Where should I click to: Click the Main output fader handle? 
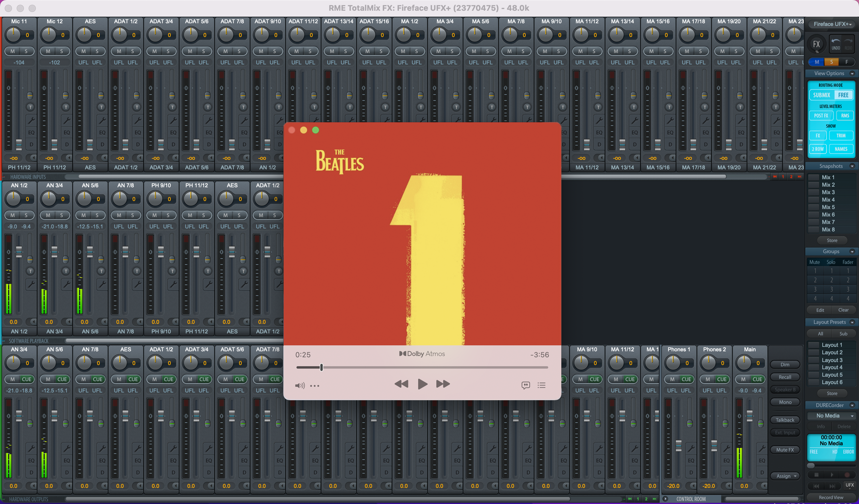click(x=749, y=416)
